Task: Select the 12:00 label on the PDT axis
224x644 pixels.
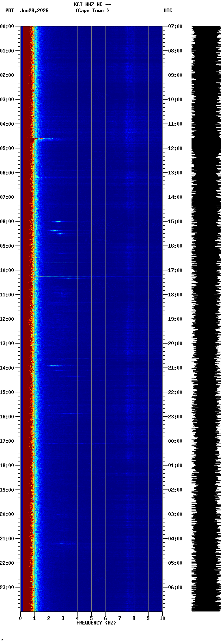Action: [x=7, y=319]
